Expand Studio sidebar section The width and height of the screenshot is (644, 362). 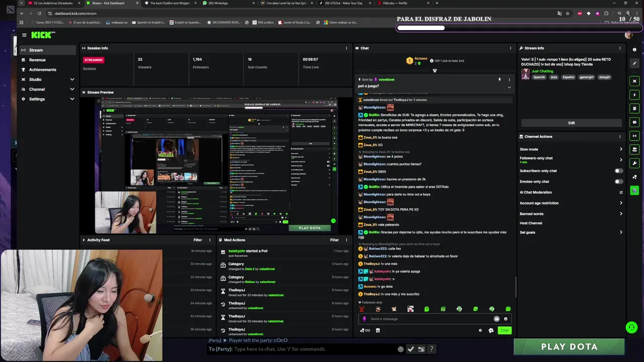click(72, 79)
